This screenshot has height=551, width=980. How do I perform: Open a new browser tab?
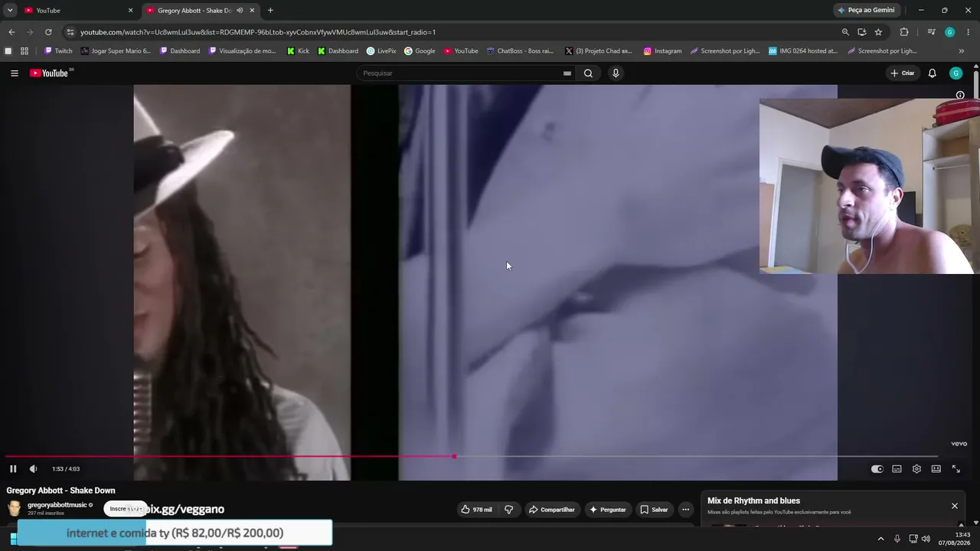point(270,11)
